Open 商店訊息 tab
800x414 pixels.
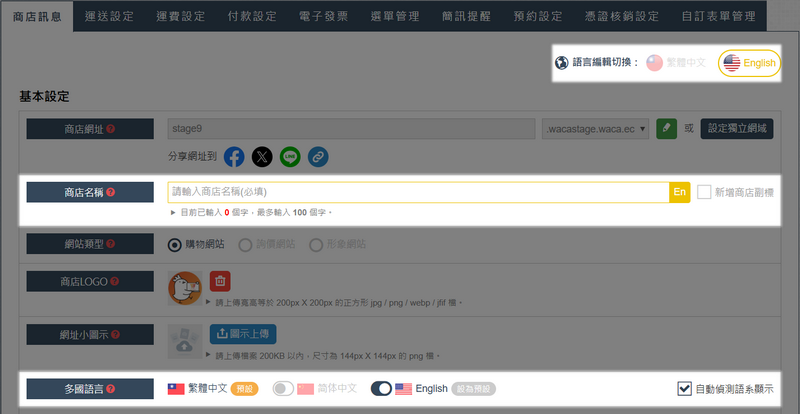pos(36,16)
